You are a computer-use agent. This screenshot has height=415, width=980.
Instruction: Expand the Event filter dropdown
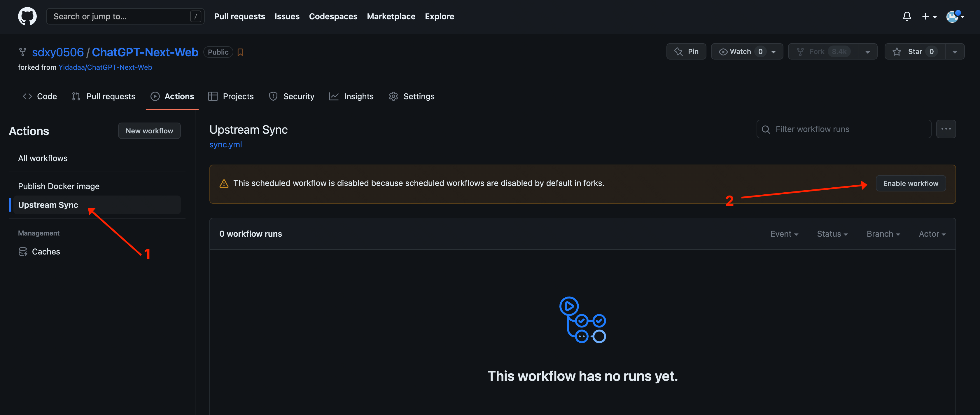pos(784,234)
